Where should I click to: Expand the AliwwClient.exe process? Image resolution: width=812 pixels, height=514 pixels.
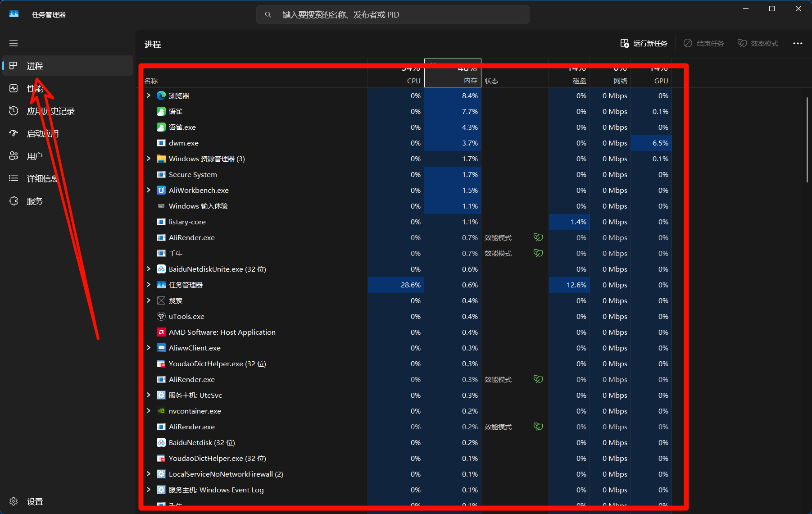point(148,348)
